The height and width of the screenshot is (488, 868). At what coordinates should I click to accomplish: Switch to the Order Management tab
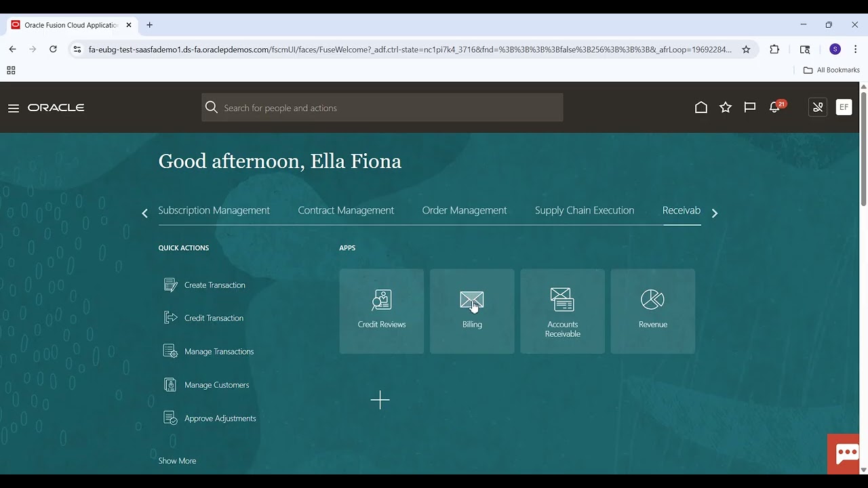(465, 211)
